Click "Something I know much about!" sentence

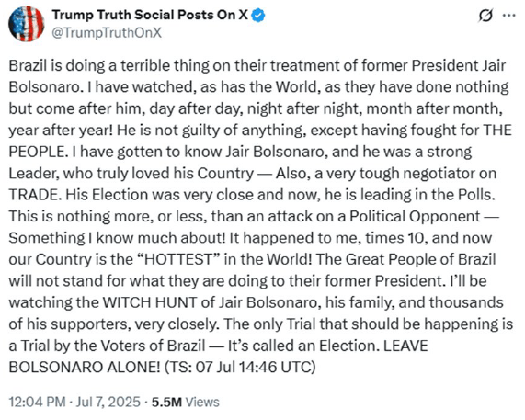(x=117, y=238)
